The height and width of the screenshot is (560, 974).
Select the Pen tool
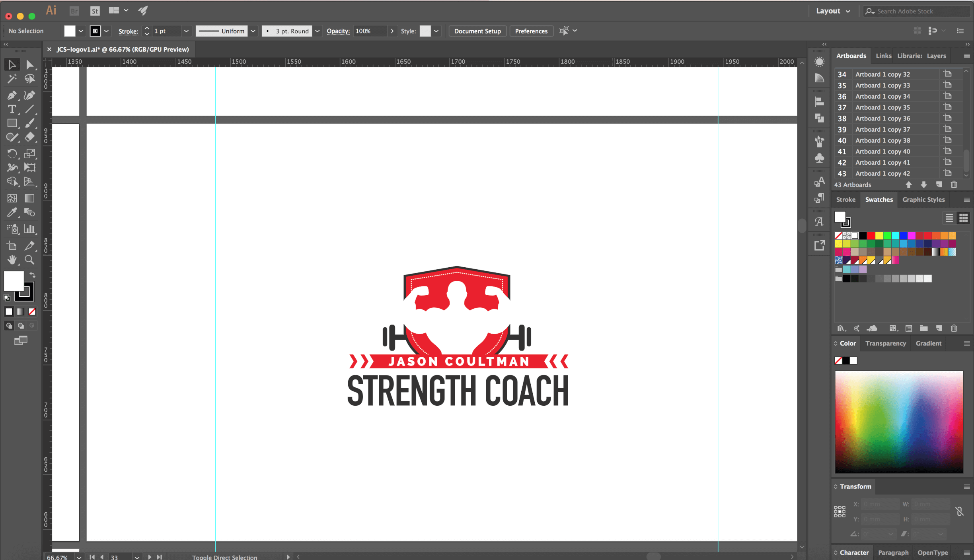12,95
